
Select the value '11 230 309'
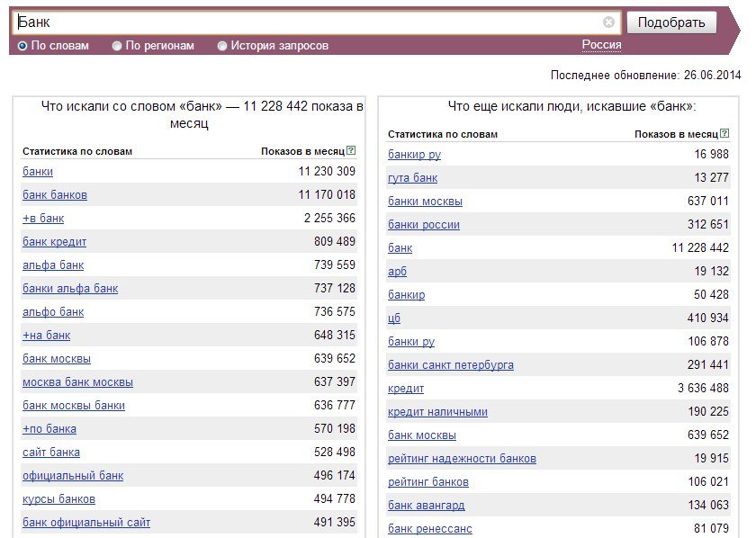coord(327,171)
